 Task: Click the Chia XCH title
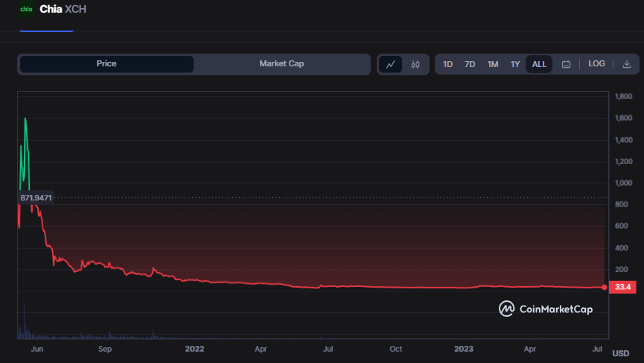tap(63, 9)
